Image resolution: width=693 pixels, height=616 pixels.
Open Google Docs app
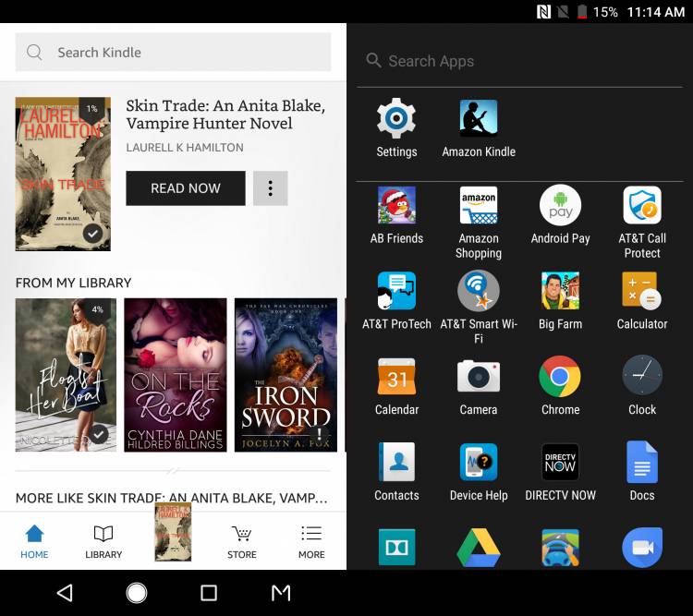(642, 472)
